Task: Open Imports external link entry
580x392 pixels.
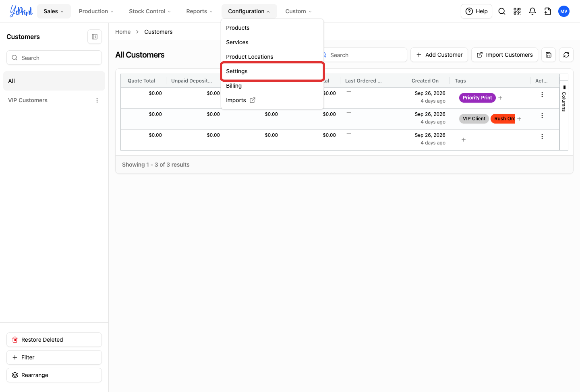Action: (272, 100)
